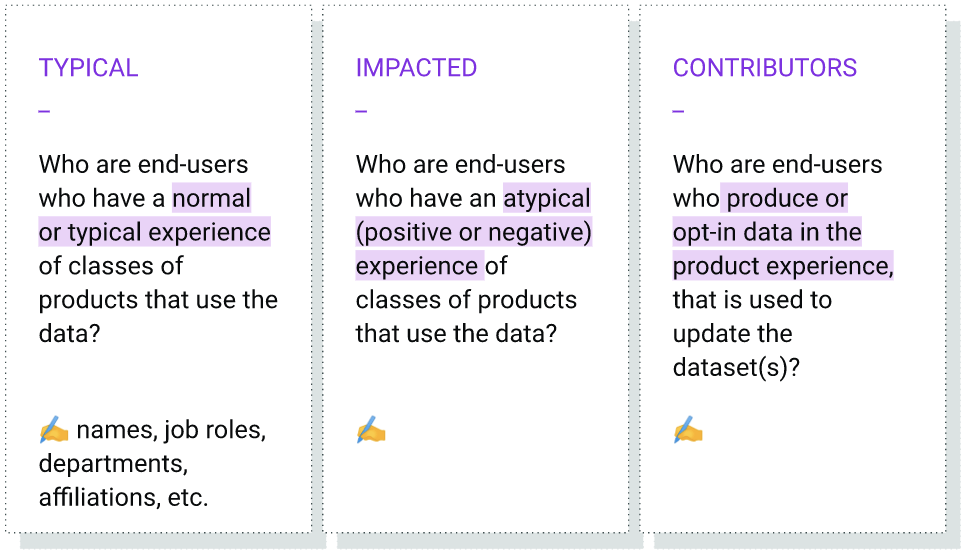
Task: Click highlighted phrase "produce or"
Action: 787,198
